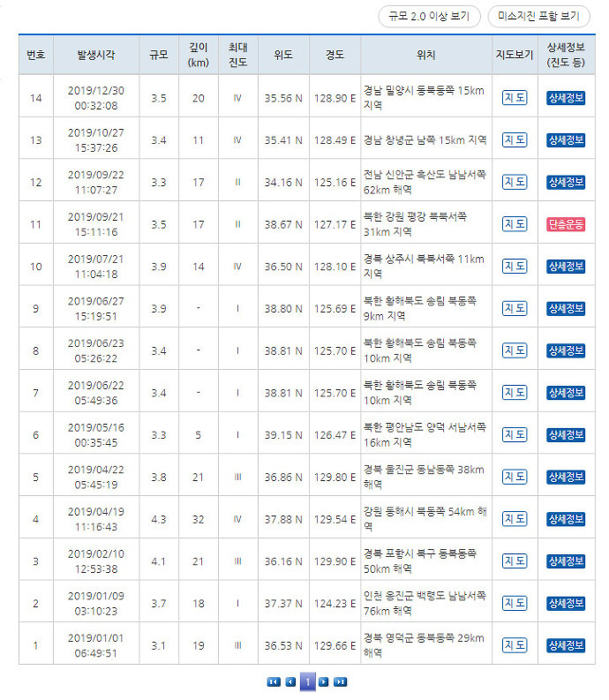Open the 지도 map for earthquake number 1
The width and height of the screenshot is (609, 700).
click(x=515, y=645)
